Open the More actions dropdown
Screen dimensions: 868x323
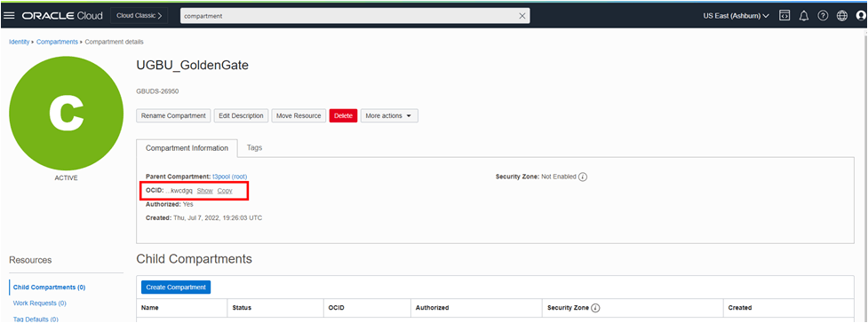pyautogui.click(x=389, y=115)
